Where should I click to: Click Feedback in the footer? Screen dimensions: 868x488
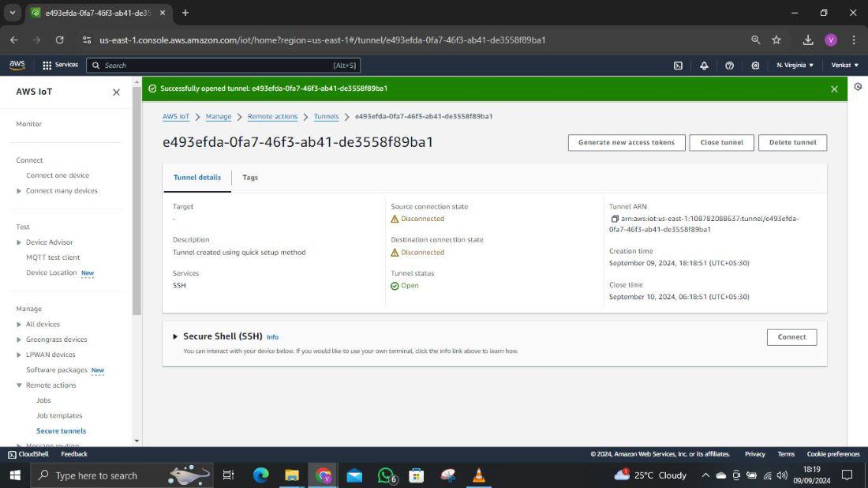(x=74, y=454)
